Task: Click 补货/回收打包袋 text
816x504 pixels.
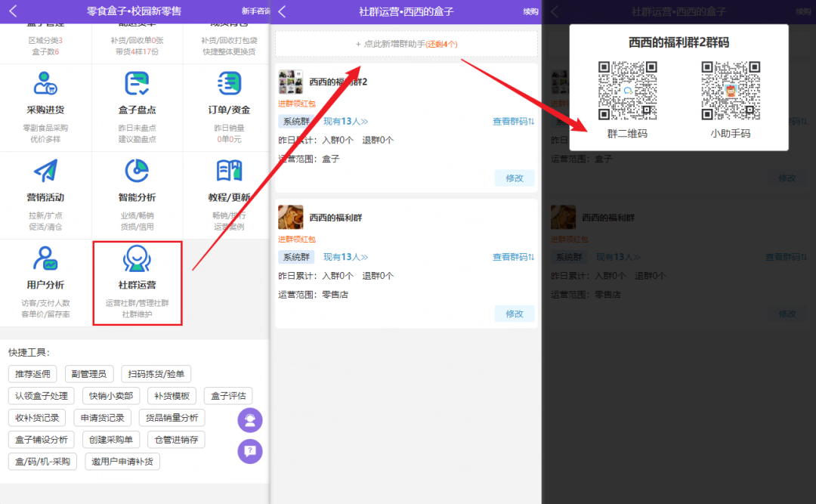Action: [x=229, y=40]
